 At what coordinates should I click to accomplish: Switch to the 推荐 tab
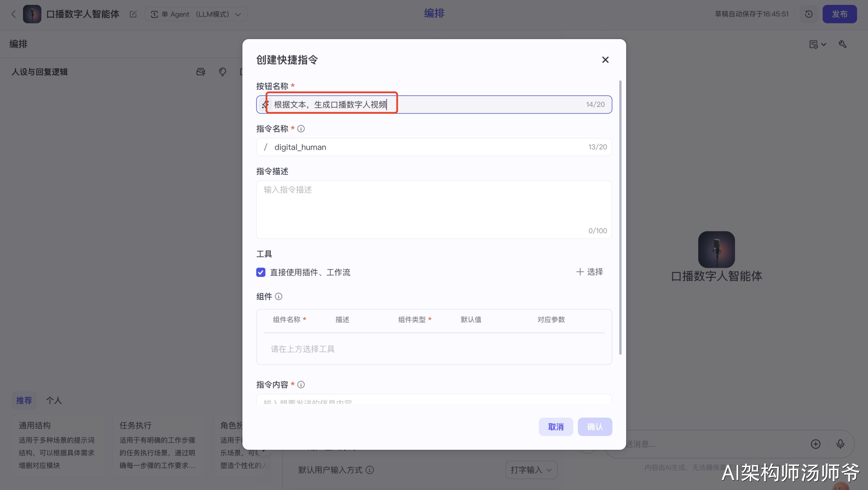coord(24,400)
